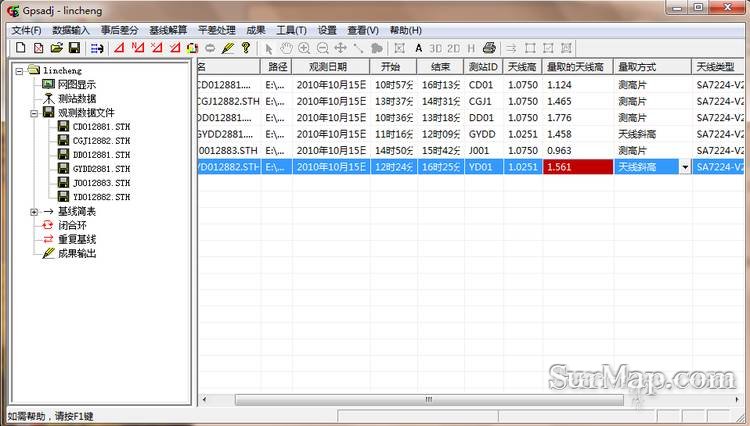The height and width of the screenshot is (426, 750).
Task: Click the zoom out magnifier icon
Action: [x=322, y=48]
